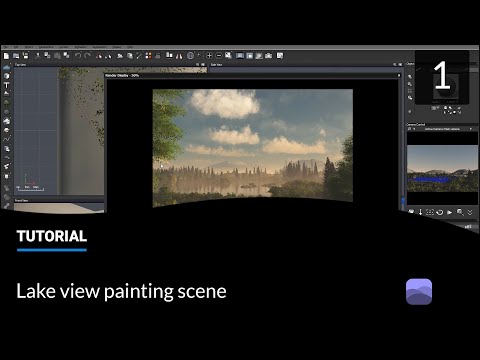The image size is (480, 360).
Task: Click the Undo arrow icon
Action: (78, 56)
